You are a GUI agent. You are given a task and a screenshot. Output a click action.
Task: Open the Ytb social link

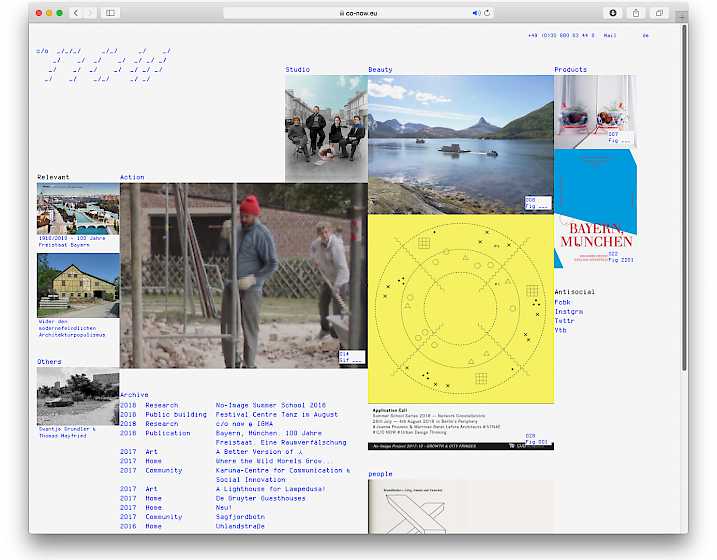(x=560, y=330)
